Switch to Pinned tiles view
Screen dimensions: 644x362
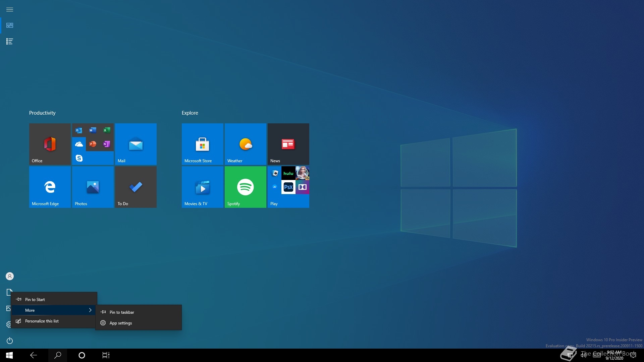(x=10, y=25)
